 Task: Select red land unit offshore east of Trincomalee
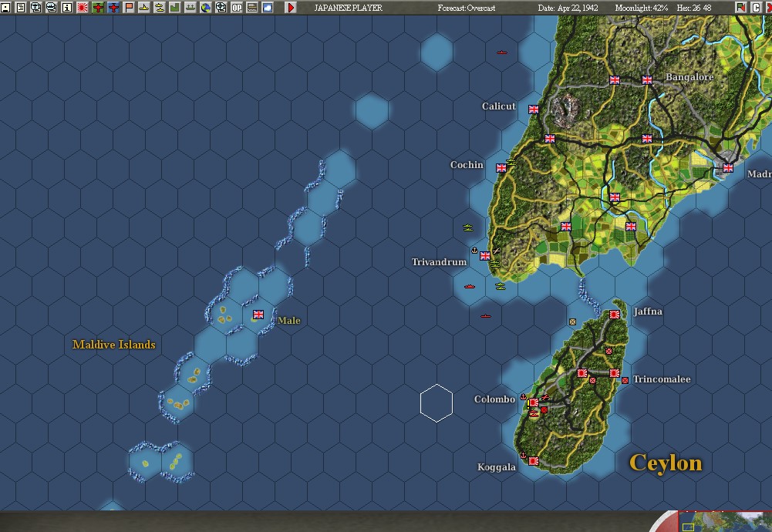click(625, 380)
